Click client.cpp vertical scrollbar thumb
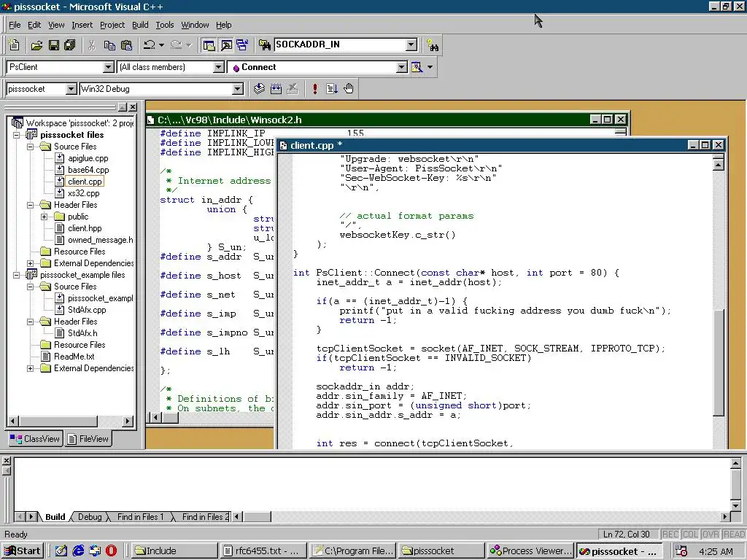 click(x=719, y=363)
